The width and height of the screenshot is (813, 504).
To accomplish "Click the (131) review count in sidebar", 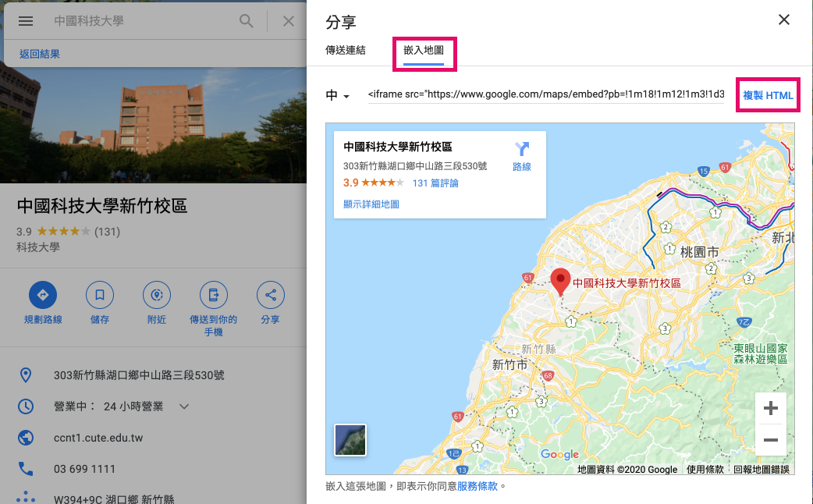I will (108, 232).
